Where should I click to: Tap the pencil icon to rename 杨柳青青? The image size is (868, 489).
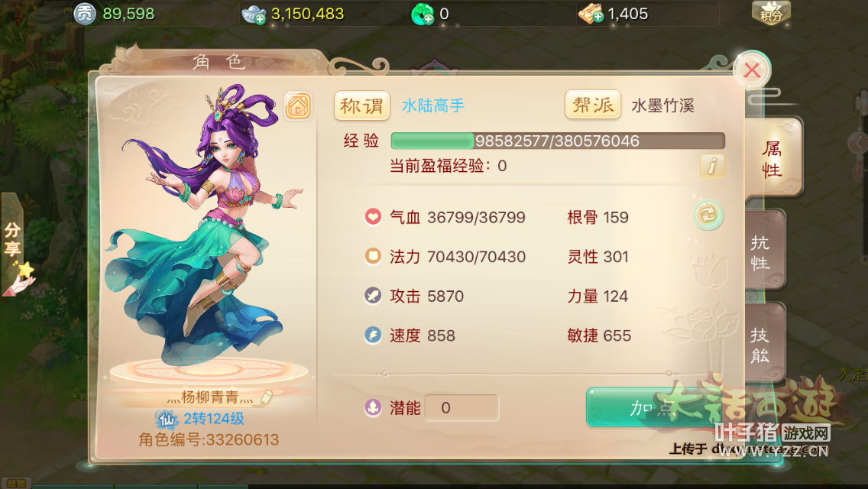pos(265,397)
